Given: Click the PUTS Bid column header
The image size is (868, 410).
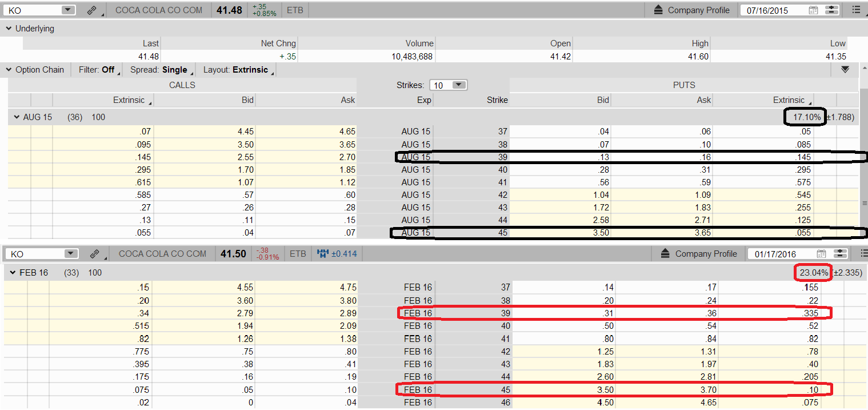Looking at the screenshot, I should [603, 100].
